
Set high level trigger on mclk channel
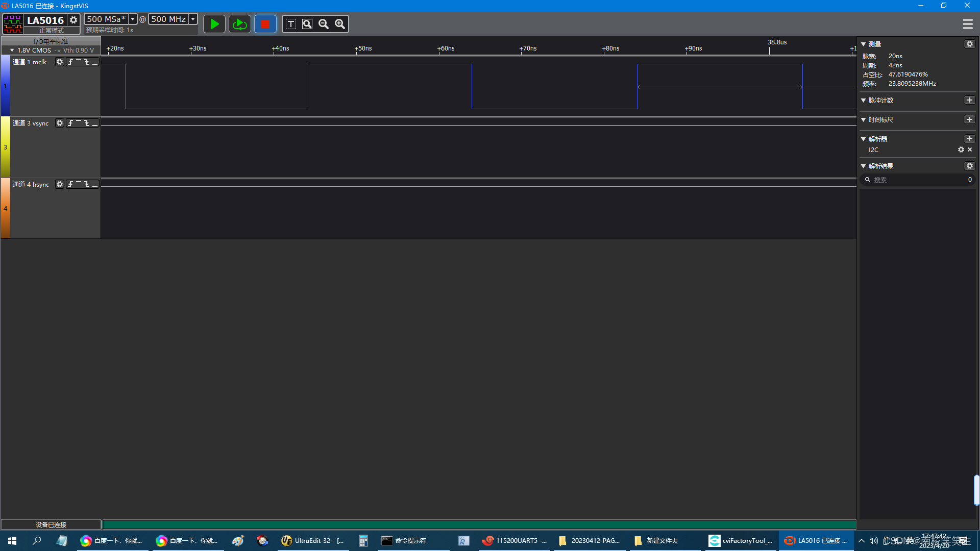point(79,62)
